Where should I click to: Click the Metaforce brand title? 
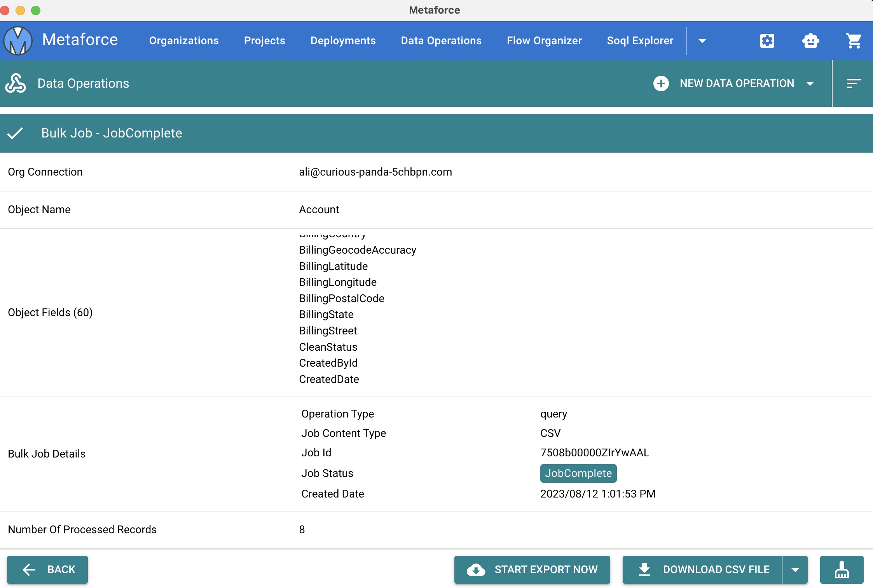80,40
